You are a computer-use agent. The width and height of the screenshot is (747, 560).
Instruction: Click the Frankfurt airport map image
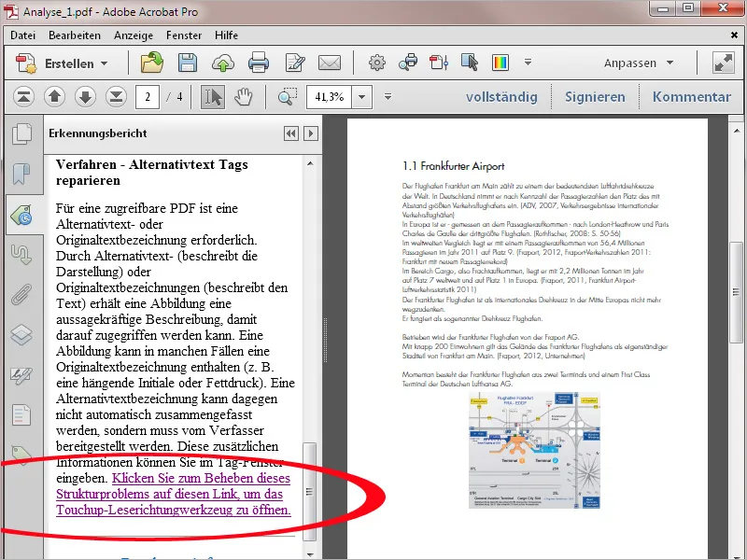tap(534, 451)
